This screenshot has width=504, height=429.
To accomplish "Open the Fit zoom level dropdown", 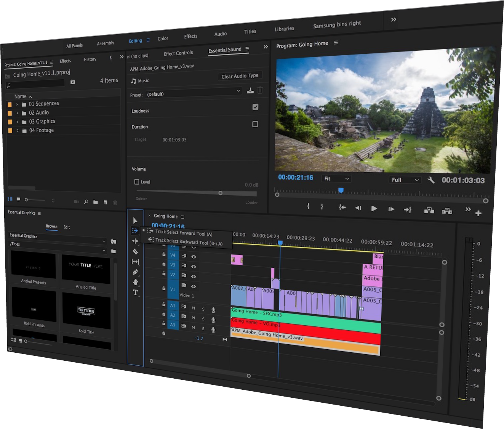I will click(336, 178).
